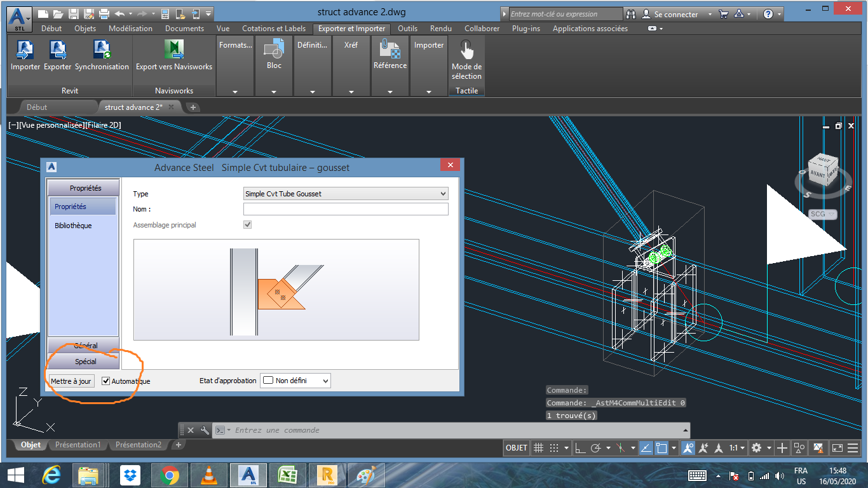Activate Mode de sélection tactile icon
The width and height of the screenshot is (868, 488).
(466, 50)
